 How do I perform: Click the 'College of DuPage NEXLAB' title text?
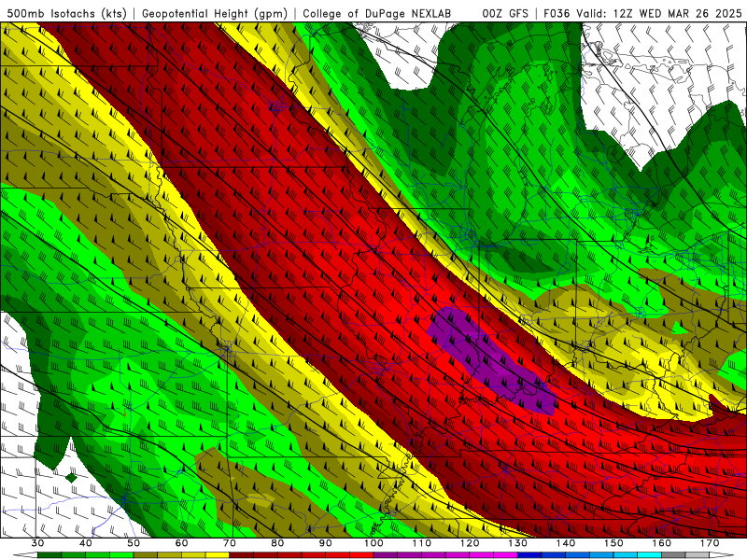[x=377, y=13]
